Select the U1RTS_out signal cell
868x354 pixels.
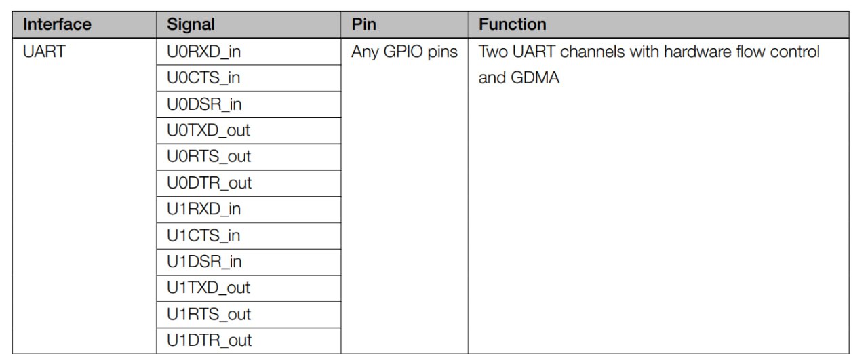208,314
